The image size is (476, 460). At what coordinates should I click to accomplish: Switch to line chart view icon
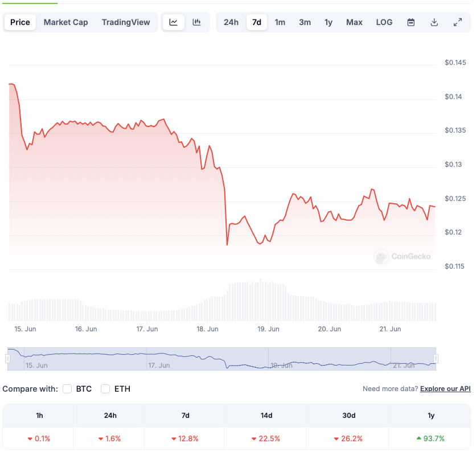(x=174, y=22)
